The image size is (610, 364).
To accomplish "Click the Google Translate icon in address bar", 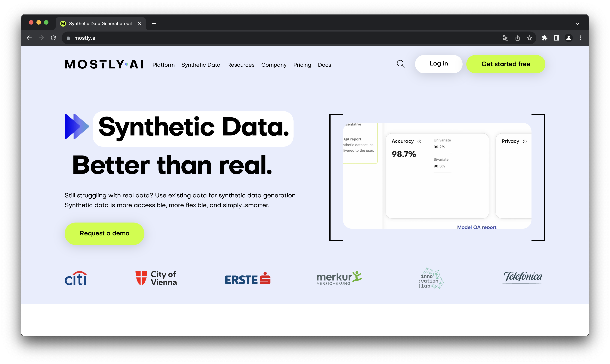I will (x=505, y=38).
